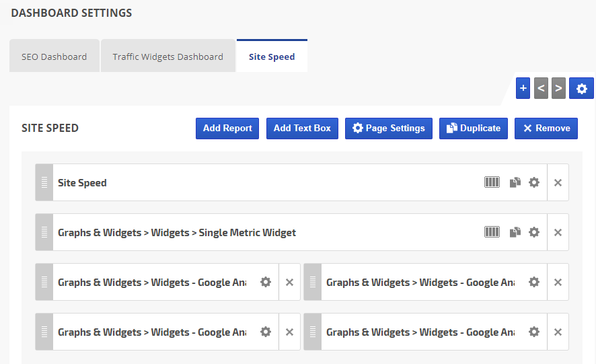Open Page Settings
Image resolution: width=596 pixels, height=364 pixels.
coord(389,128)
